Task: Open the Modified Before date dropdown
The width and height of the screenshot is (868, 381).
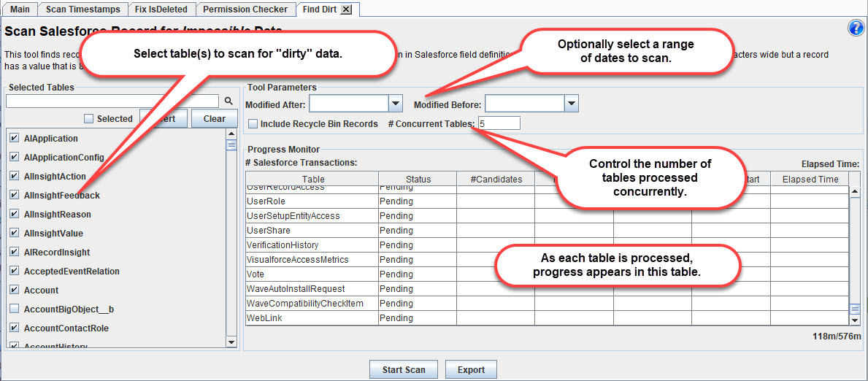Action: (x=572, y=104)
